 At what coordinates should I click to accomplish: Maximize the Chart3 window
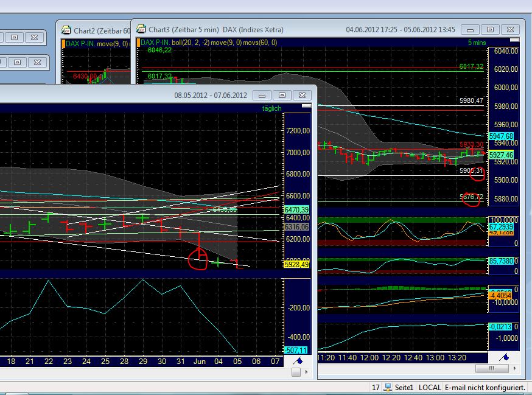[x=490, y=30]
